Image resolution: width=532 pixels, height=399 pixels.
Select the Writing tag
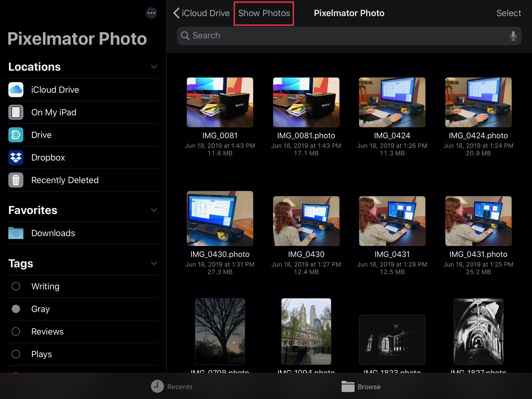[83, 286]
